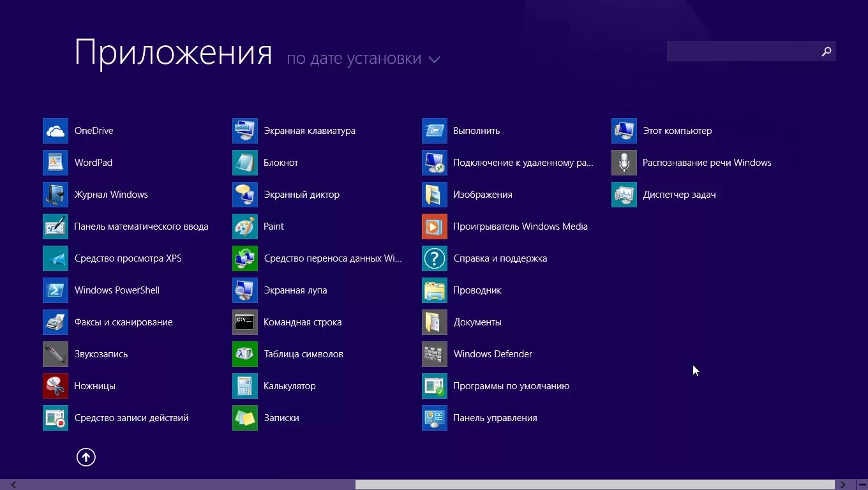Click Панель математического ввода icon
This screenshot has height=490, width=868.
coord(56,226)
